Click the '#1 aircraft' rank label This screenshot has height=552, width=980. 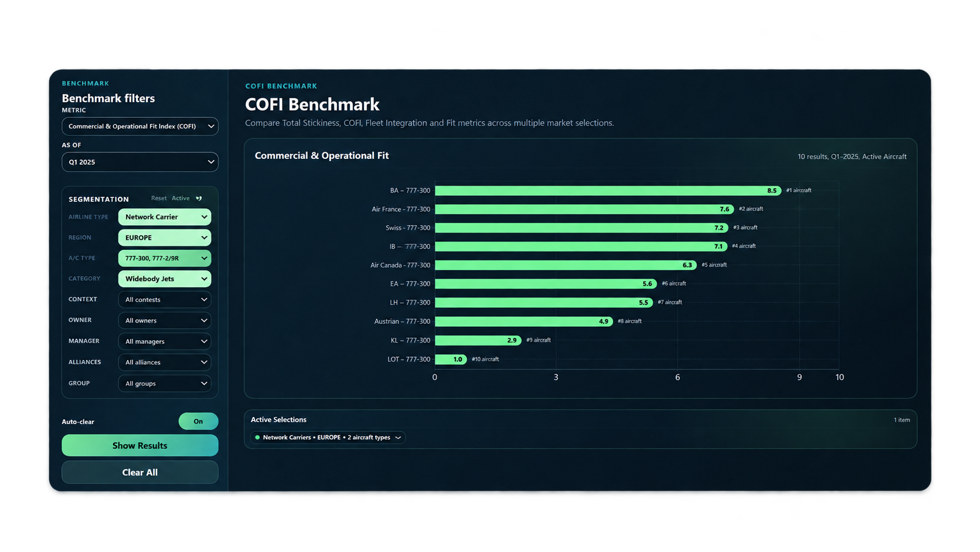(799, 190)
